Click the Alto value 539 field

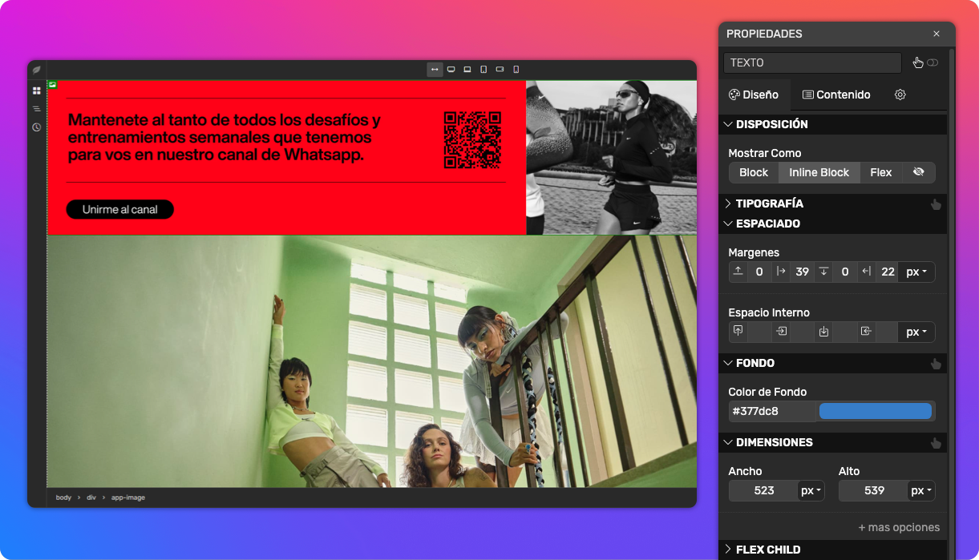coord(873,490)
